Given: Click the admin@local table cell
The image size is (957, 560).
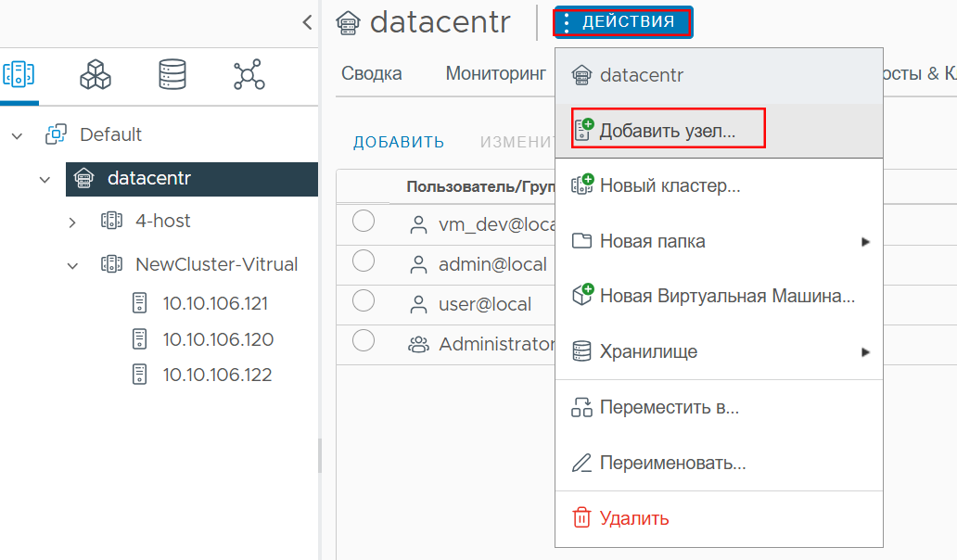Looking at the screenshot, I should [x=492, y=265].
